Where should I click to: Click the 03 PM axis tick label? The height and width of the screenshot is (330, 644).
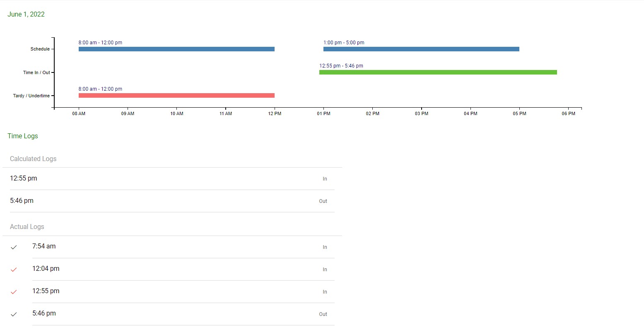tap(422, 113)
